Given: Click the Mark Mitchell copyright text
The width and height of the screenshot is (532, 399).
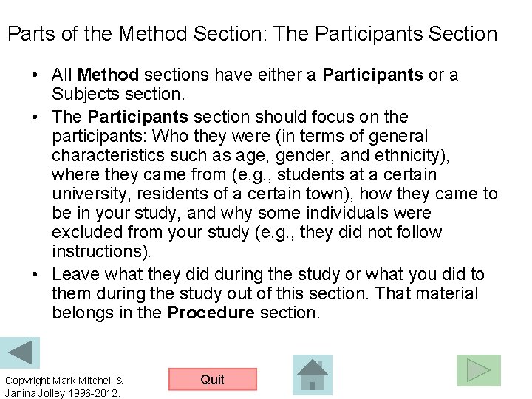Looking at the screenshot, I should tap(64, 381).
